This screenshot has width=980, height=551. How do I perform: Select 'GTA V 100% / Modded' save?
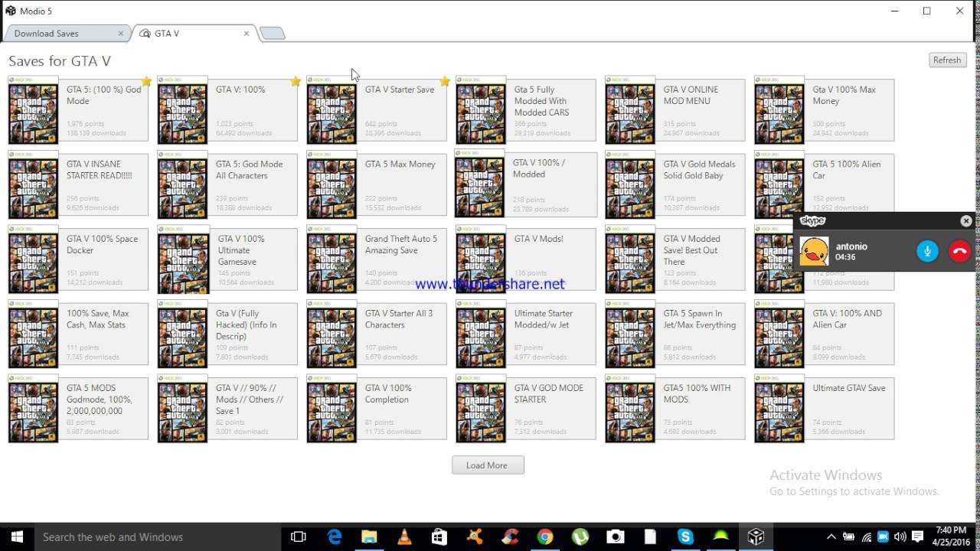click(526, 184)
